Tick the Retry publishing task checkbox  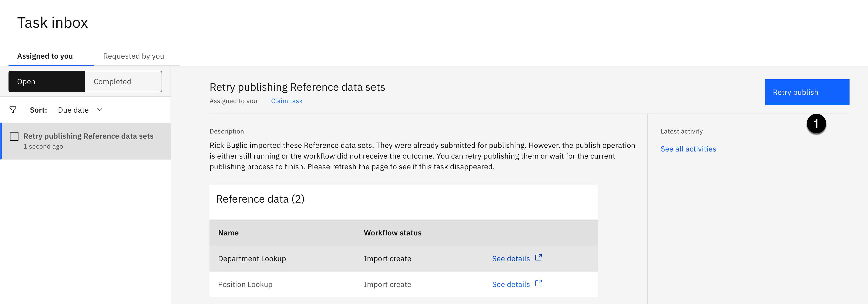click(x=14, y=136)
